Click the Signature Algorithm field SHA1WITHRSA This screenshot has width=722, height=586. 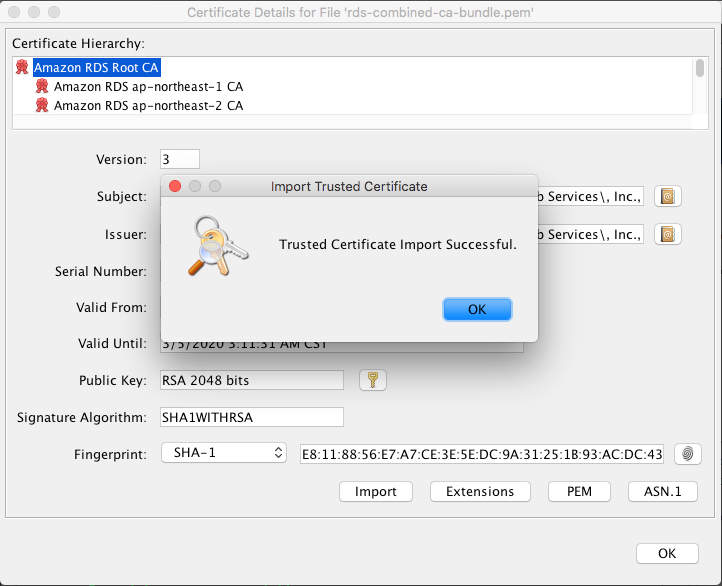[252, 417]
